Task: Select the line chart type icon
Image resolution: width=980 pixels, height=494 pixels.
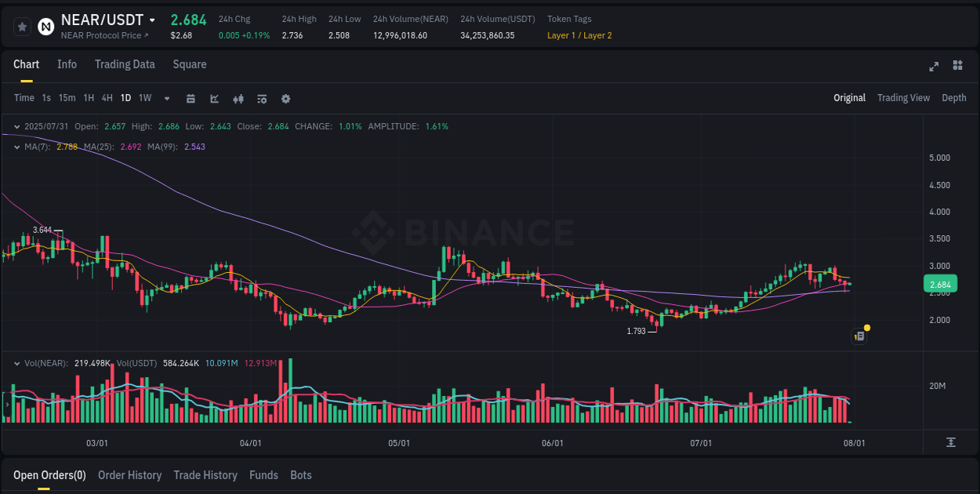Action: pos(213,98)
